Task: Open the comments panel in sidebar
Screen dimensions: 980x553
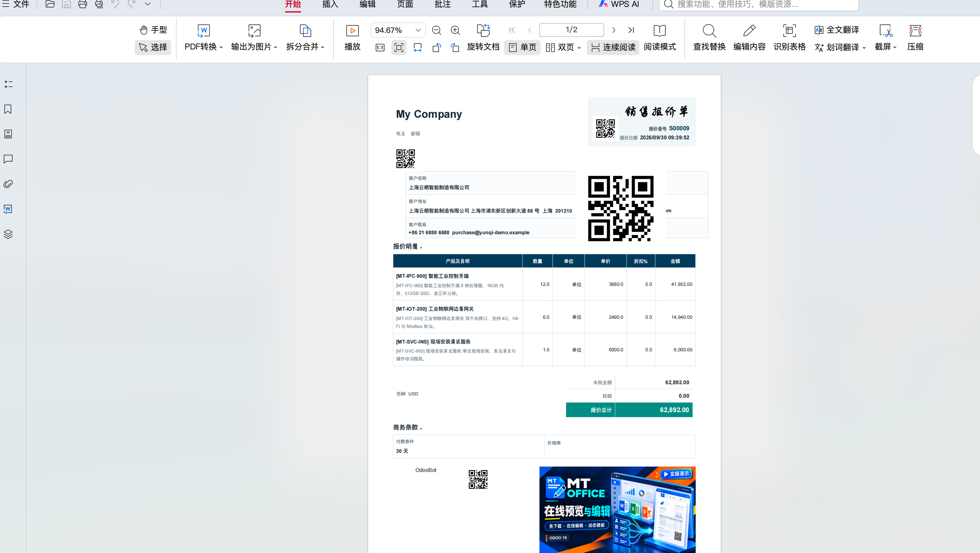Action: pyautogui.click(x=8, y=159)
